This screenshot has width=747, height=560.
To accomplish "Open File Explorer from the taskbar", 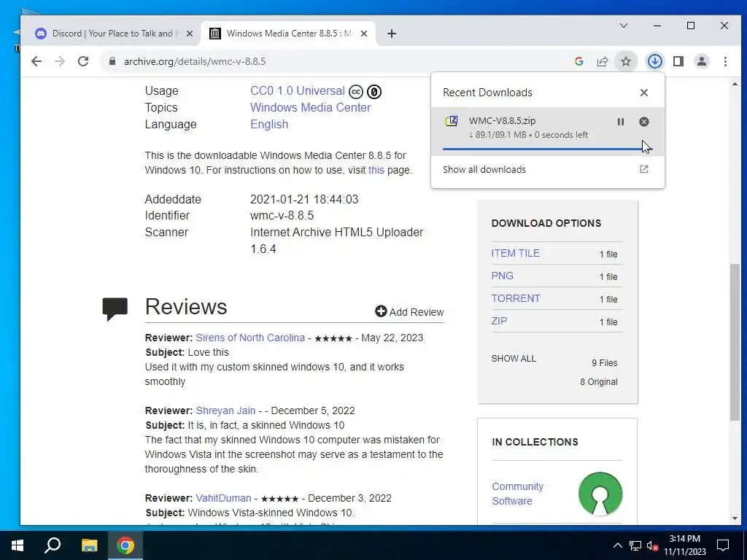I will coord(89,545).
